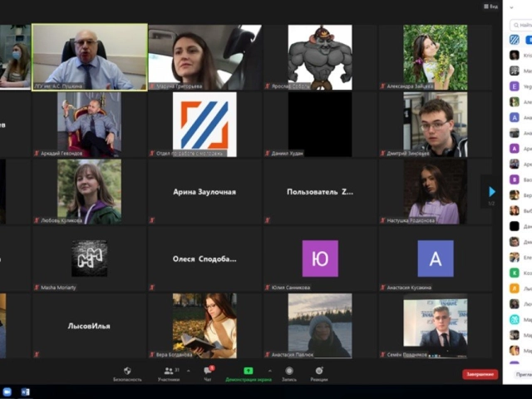This screenshot has height=399, width=532.
Task: Select Masha Moriarty graffiti avatar tile
Action: coord(89,259)
